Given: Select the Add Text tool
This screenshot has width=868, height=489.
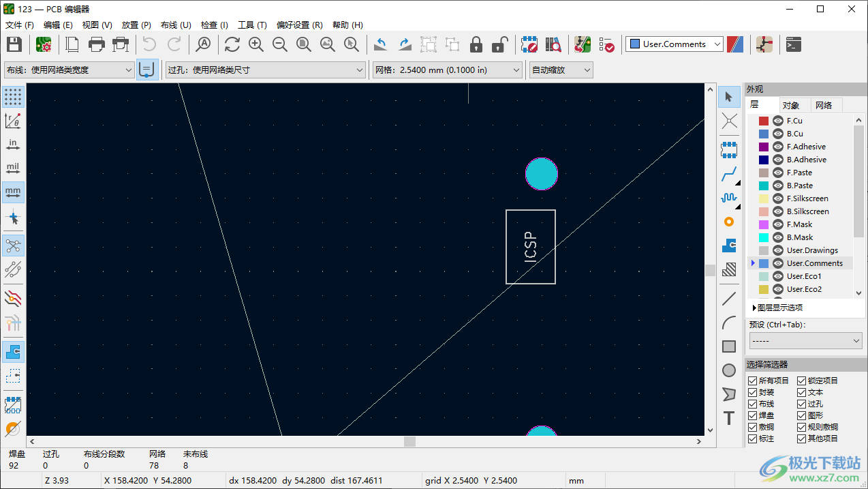Looking at the screenshot, I should [728, 419].
